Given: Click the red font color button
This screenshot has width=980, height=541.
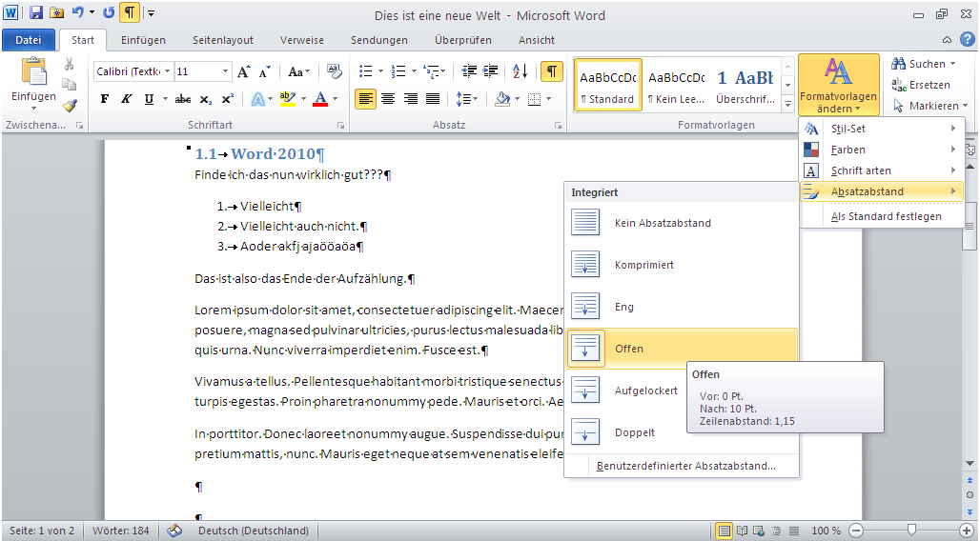Looking at the screenshot, I should coord(320,99).
